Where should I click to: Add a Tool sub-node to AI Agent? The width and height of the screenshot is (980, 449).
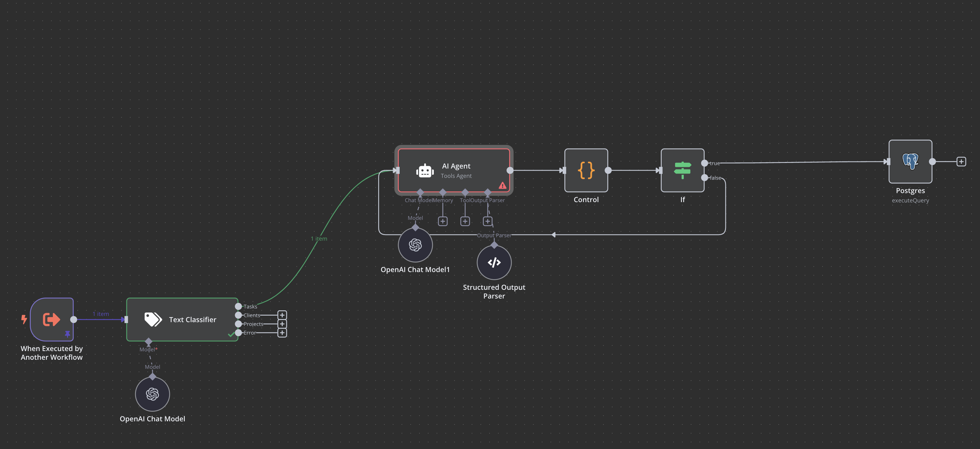coord(465,221)
